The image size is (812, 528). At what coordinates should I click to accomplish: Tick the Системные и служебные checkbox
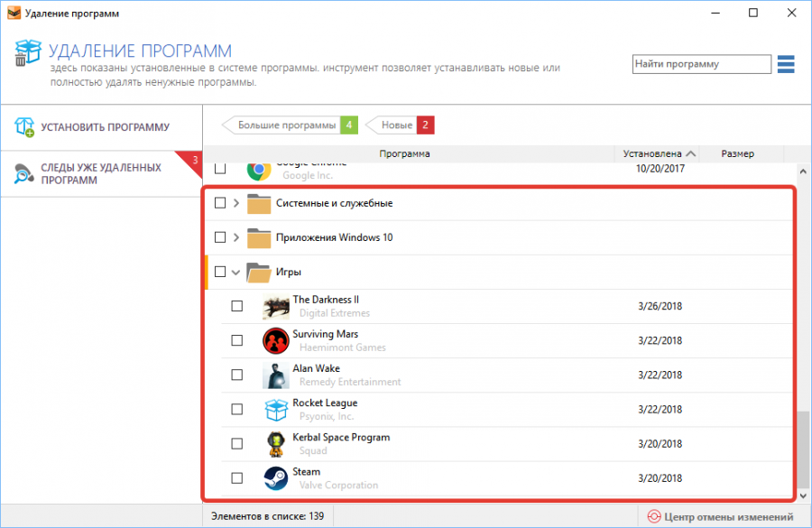pos(220,202)
